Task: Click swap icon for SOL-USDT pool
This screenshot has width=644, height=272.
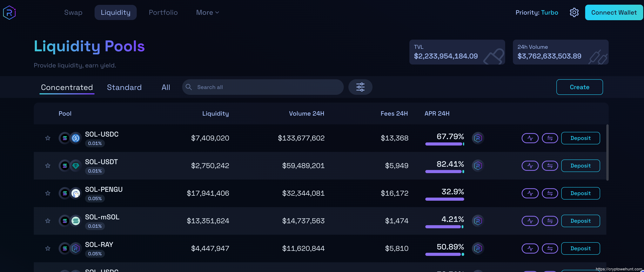Action: (550, 166)
